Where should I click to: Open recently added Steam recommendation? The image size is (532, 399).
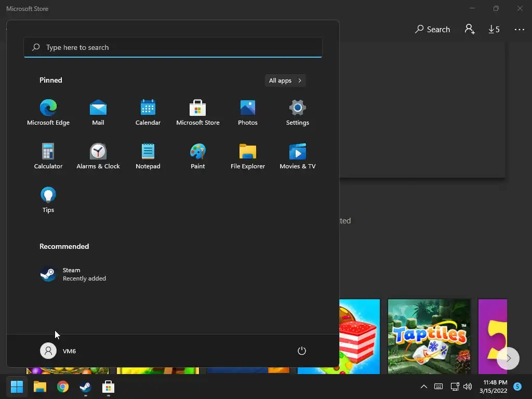(x=73, y=274)
